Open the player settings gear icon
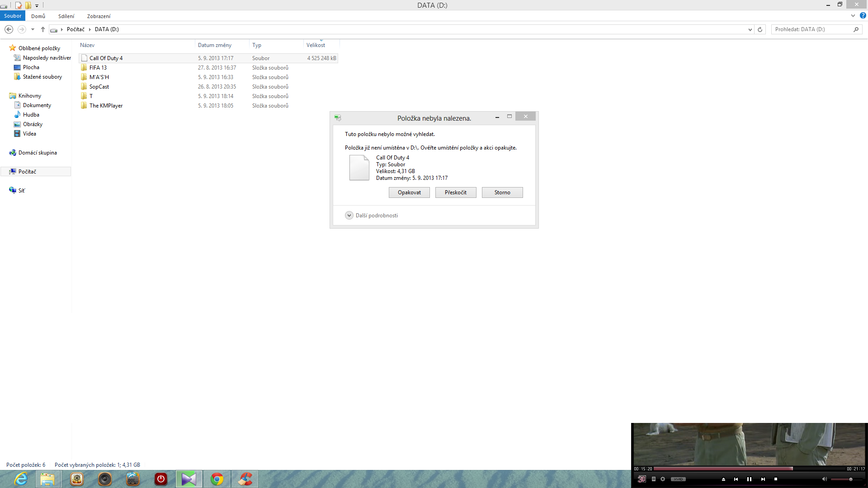The width and height of the screenshot is (868, 488). tap(663, 479)
